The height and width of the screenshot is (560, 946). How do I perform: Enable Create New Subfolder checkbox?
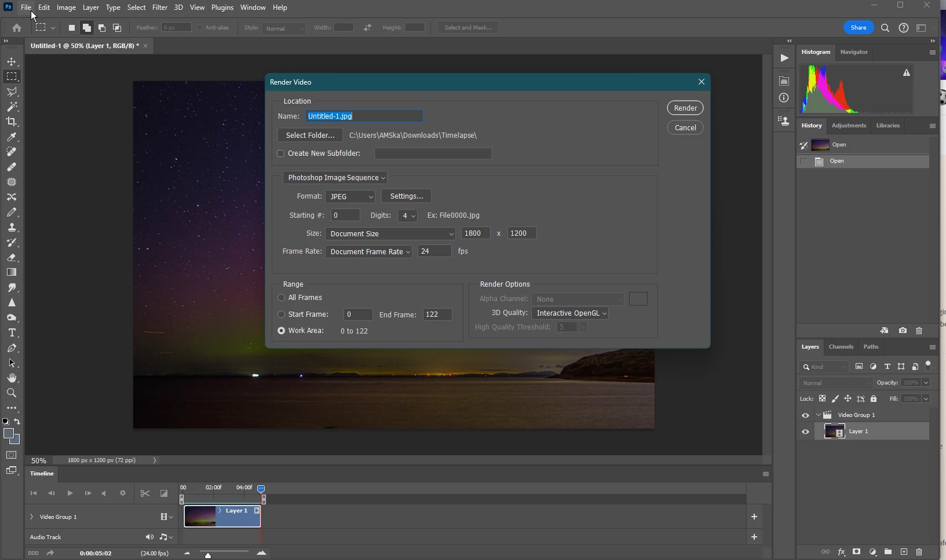pyautogui.click(x=281, y=153)
